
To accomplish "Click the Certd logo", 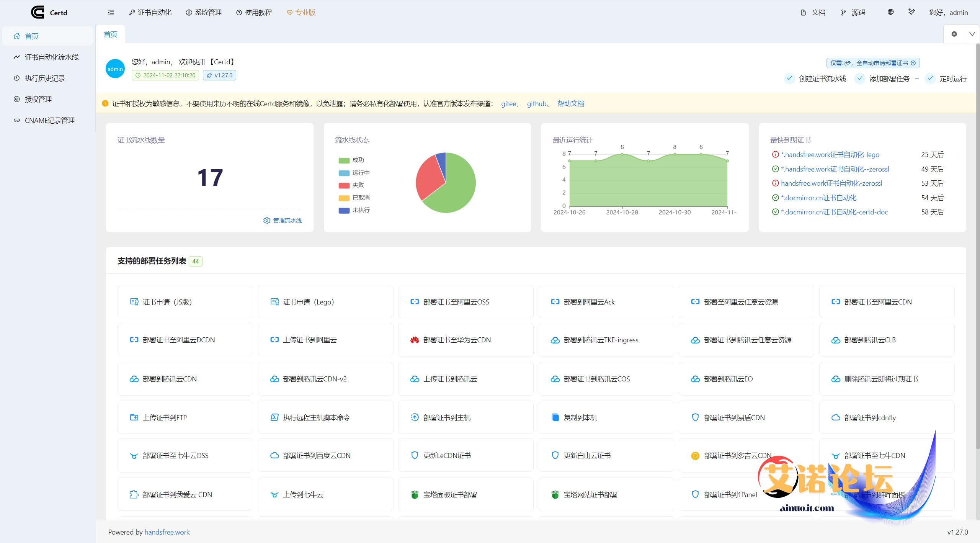I will tap(49, 12).
